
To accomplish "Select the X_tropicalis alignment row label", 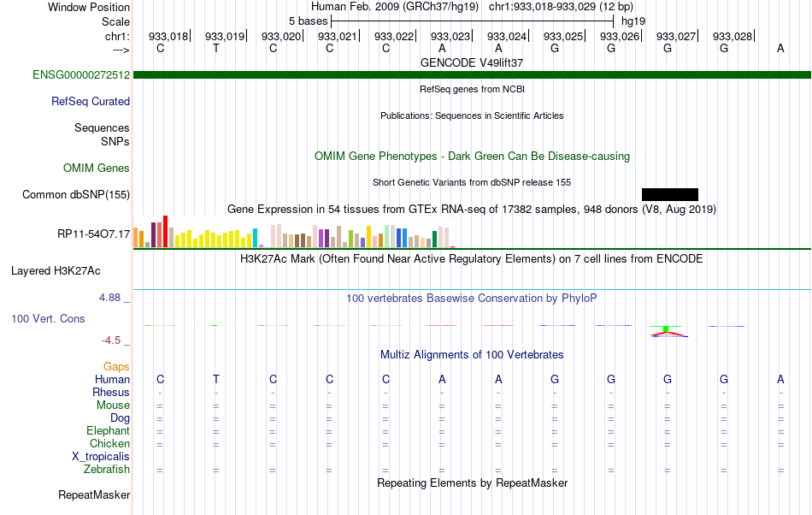I will [101, 457].
